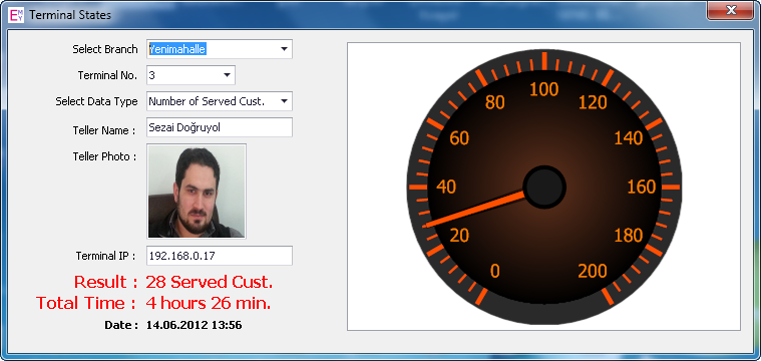The height and width of the screenshot is (361, 761).
Task: Click the Total Time 4 hours 26 min. text
Action: [x=153, y=303]
